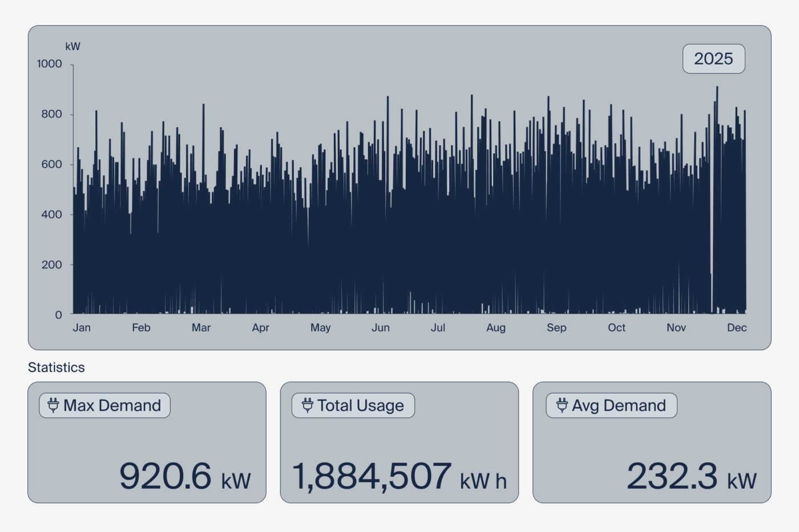
Task: Click the plug icon on Total Usage badge
Action: 307,405
